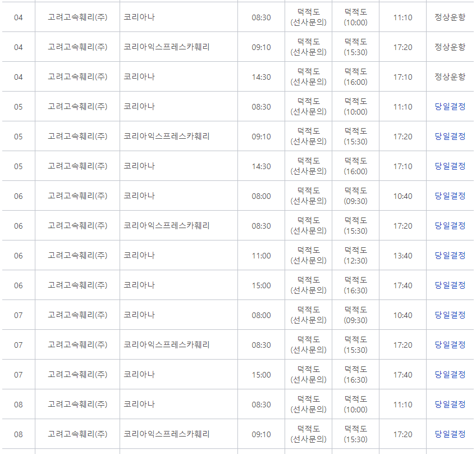Click arrival time 10:40 in day 07 row
This screenshot has height=454, width=476.
tap(402, 315)
